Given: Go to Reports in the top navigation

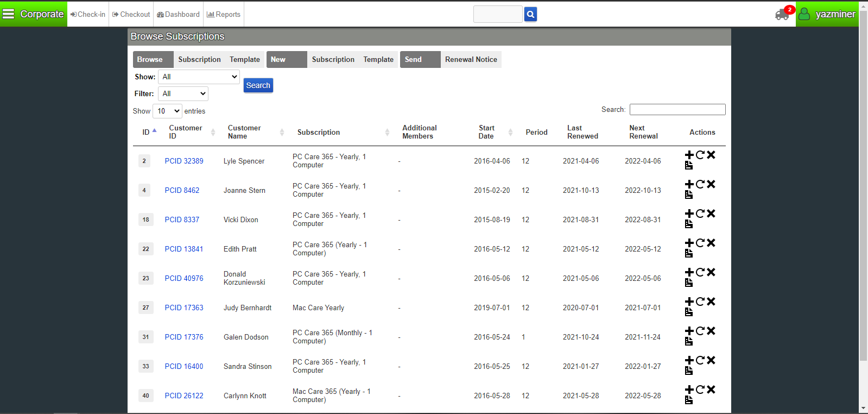Looking at the screenshot, I should [224, 15].
